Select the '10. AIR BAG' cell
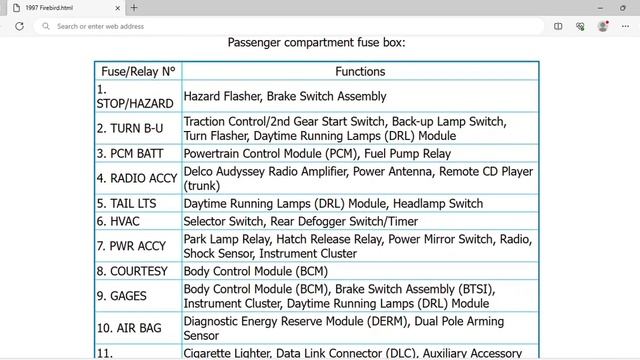The height and width of the screenshot is (360, 640). 138,328
